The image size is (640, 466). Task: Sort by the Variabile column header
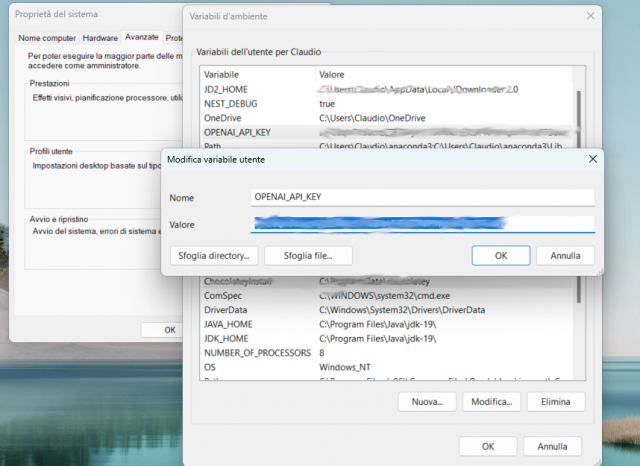256,75
